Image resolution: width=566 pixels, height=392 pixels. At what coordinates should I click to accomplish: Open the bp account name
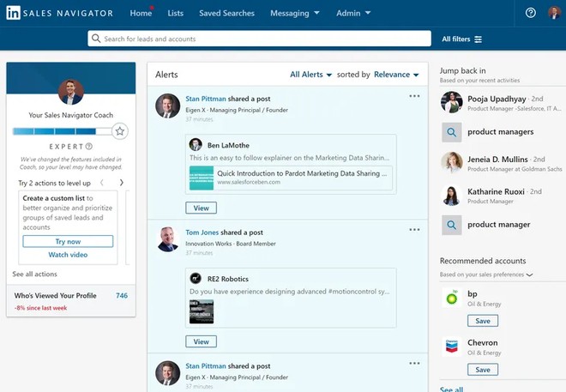[x=473, y=294]
